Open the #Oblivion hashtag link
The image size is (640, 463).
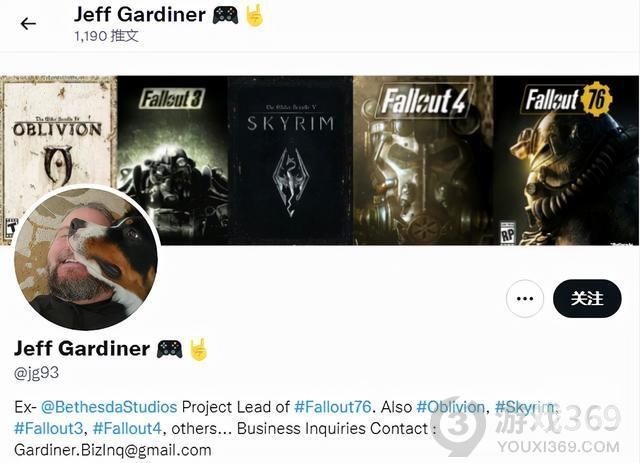(x=450, y=407)
